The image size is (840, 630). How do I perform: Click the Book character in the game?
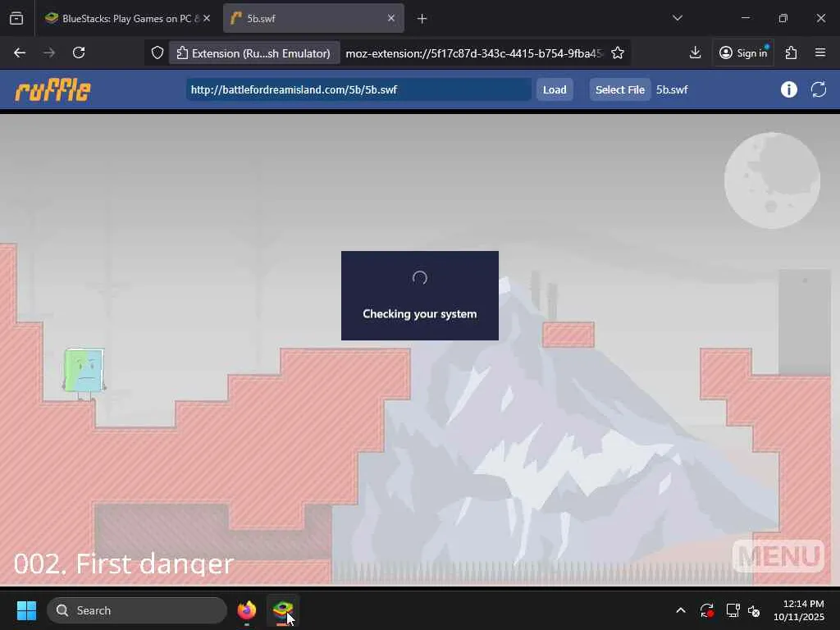[x=84, y=373]
